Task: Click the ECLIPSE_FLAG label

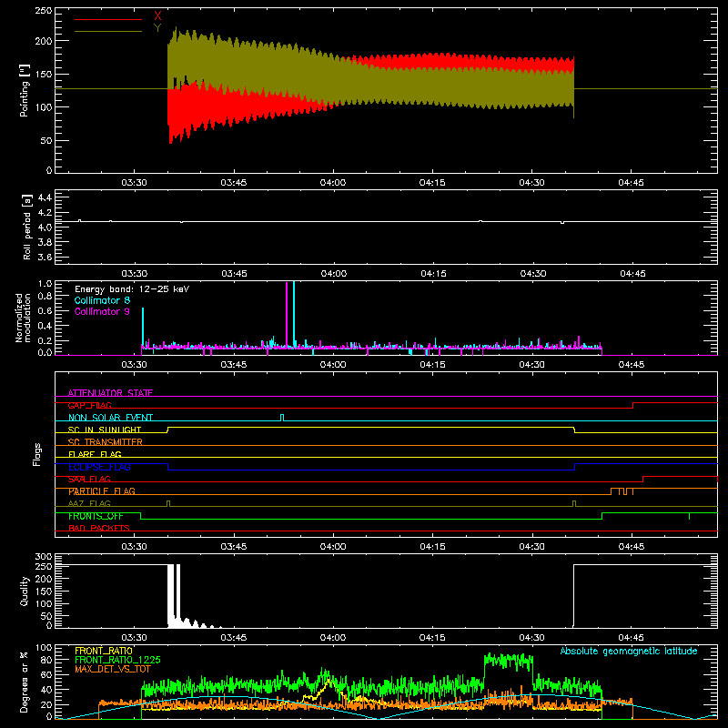Action: [99, 467]
